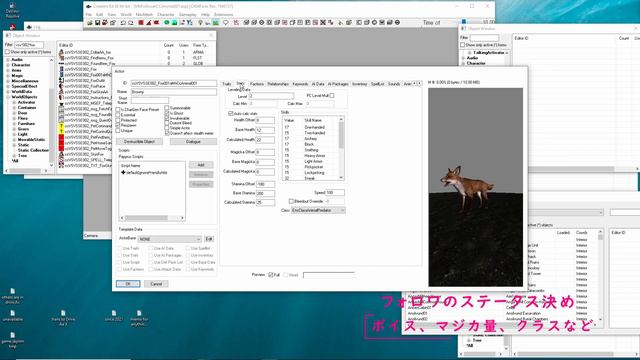Expand the Activator tree node
The image size is (640, 360).
pos(14,102)
